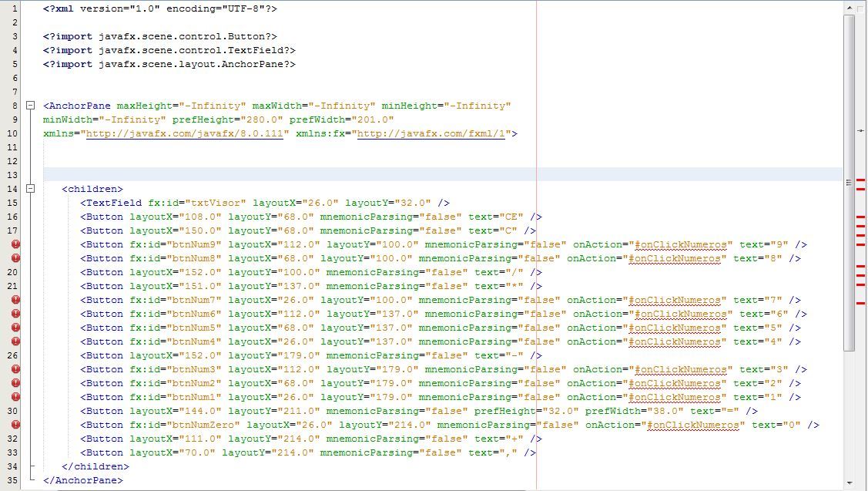Click the error icon beside the btnNum5 line
Viewport: 868px width, 491px height.
[15, 328]
